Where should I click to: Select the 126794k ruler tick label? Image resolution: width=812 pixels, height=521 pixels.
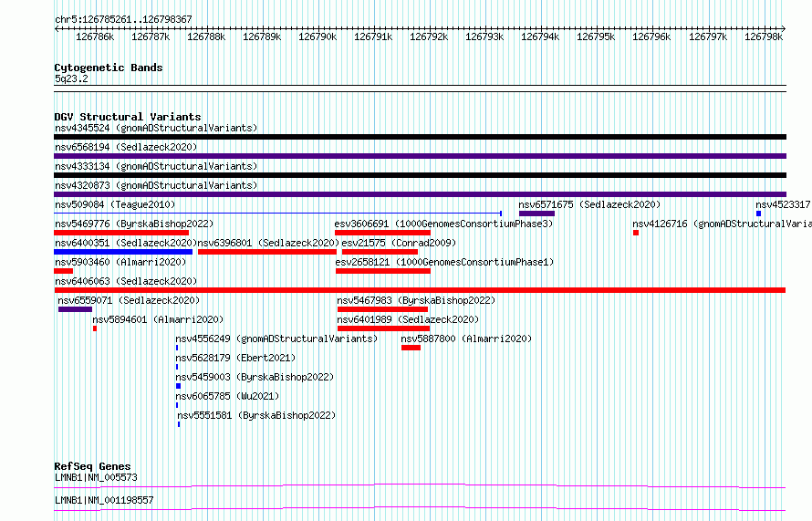point(540,36)
